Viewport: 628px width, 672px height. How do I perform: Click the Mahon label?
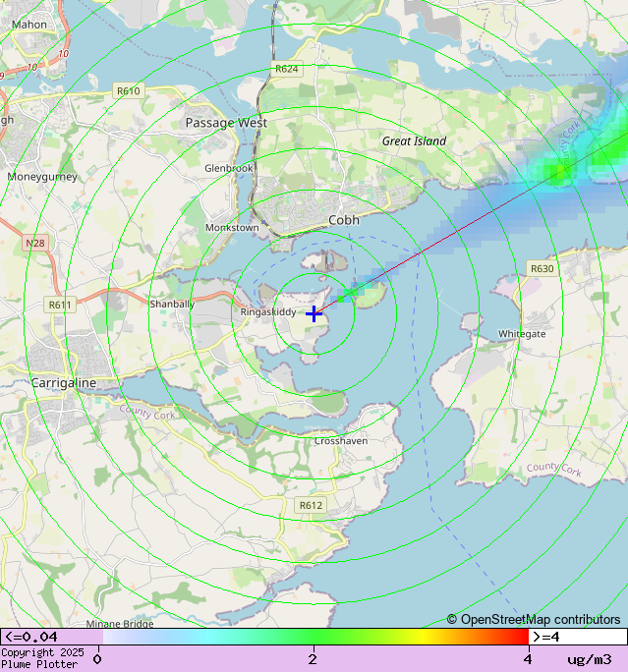point(29,25)
